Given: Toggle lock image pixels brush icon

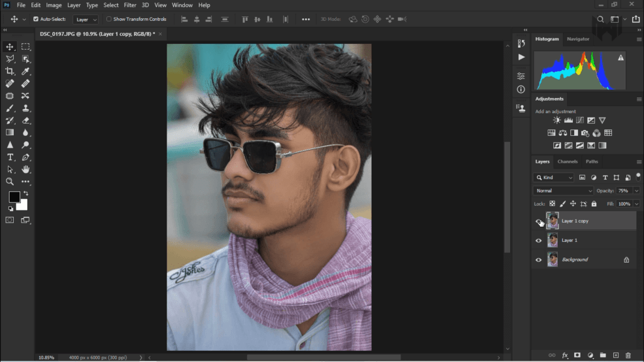Looking at the screenshot, I should pos(563,204).
